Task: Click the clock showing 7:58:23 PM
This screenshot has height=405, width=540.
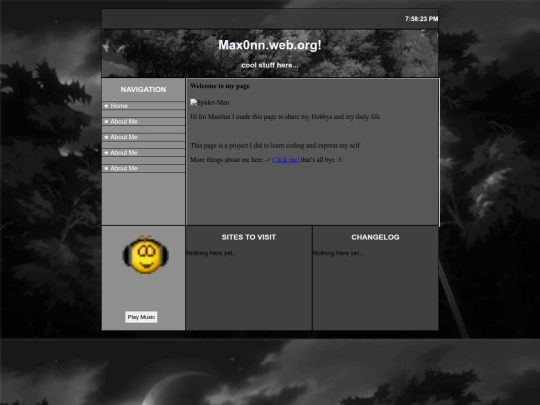Action: tap(421, 19)
